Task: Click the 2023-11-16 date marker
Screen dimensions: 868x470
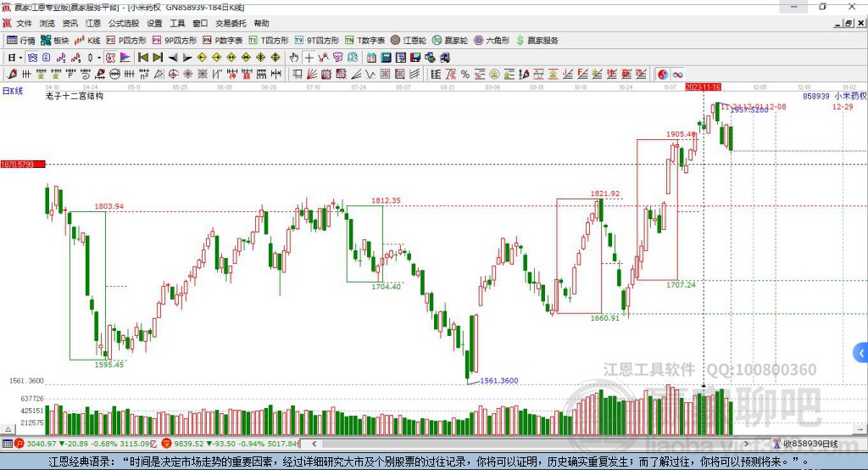Action: 703,87
